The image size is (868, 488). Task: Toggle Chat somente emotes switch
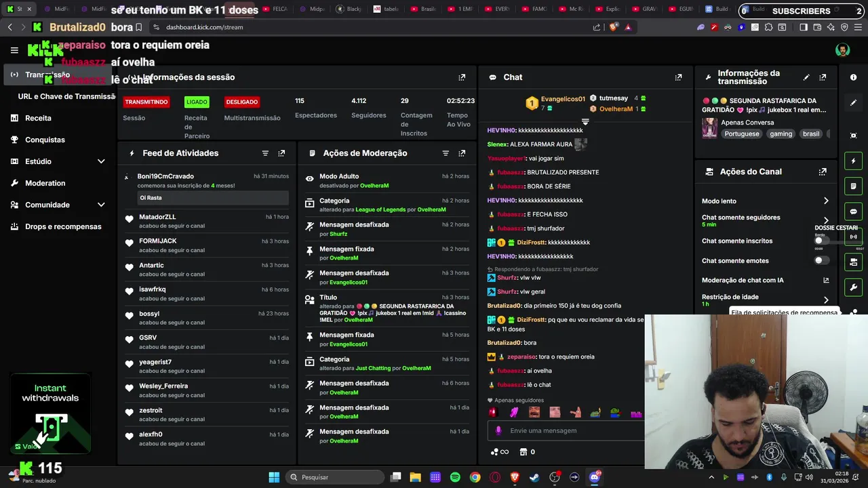[x=821, y=260]
